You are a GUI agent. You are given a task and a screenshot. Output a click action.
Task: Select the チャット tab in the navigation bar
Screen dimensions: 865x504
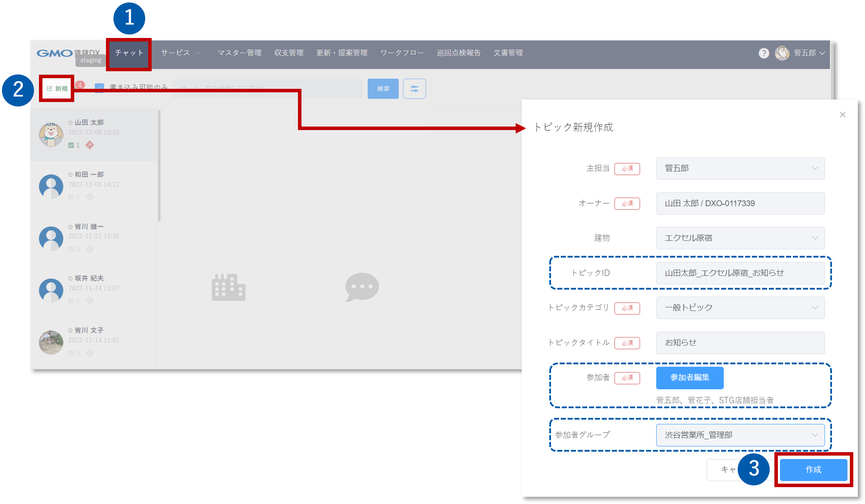coord(129,53)
